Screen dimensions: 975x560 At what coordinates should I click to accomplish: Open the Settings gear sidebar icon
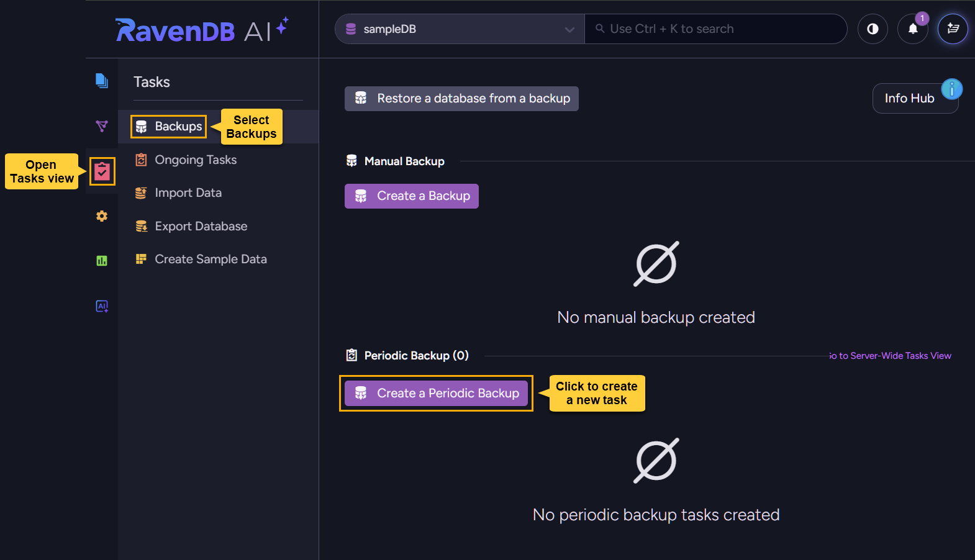[102, 216]
